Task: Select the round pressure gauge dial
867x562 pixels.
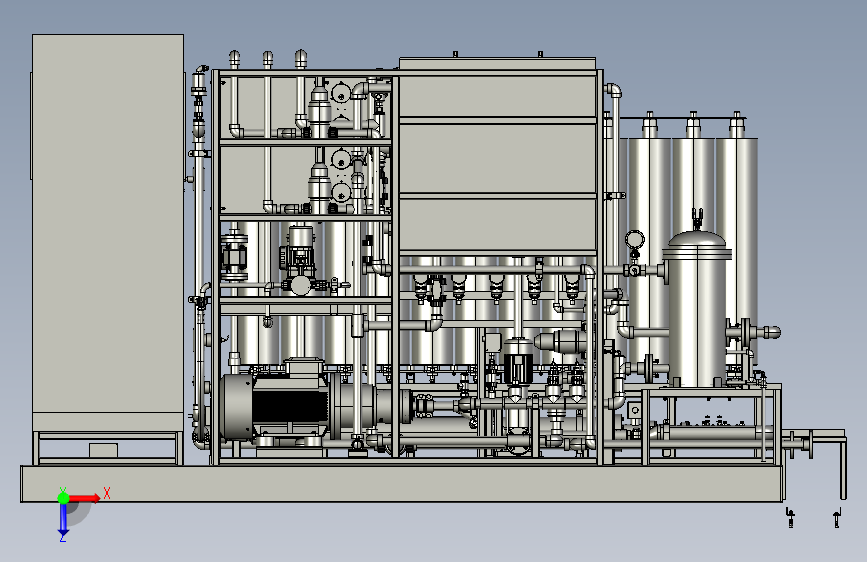Action: [634, 240]
